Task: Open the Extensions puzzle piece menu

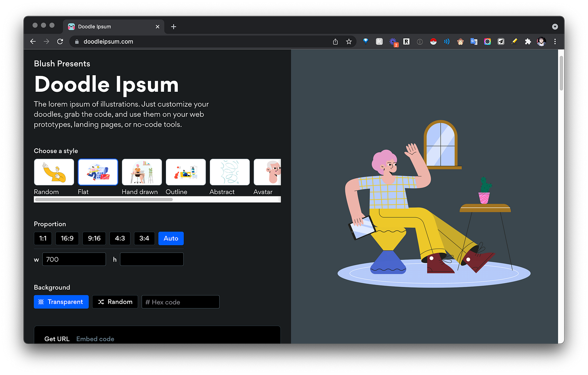Action: point(528,41)
